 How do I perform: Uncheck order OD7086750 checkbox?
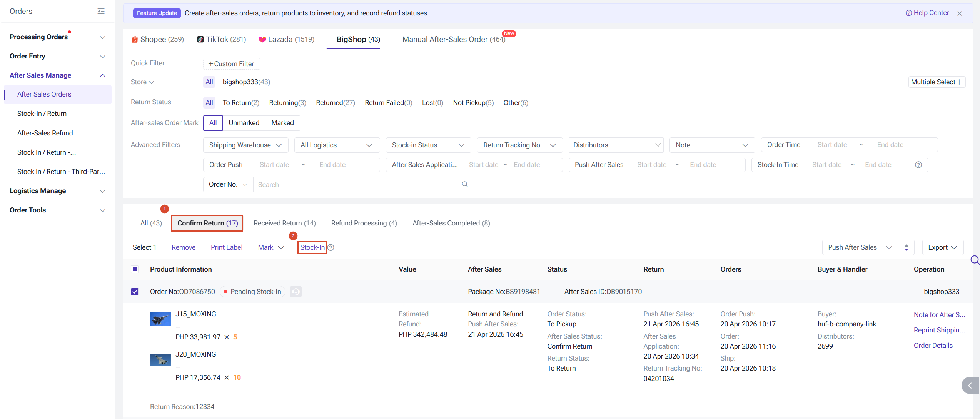pos(135,292)
